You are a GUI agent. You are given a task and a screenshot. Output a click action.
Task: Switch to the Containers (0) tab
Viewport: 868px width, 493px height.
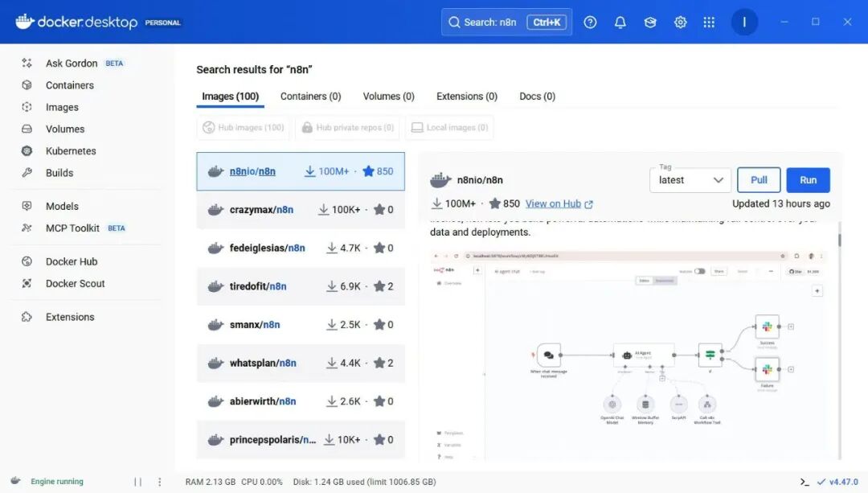310,97
